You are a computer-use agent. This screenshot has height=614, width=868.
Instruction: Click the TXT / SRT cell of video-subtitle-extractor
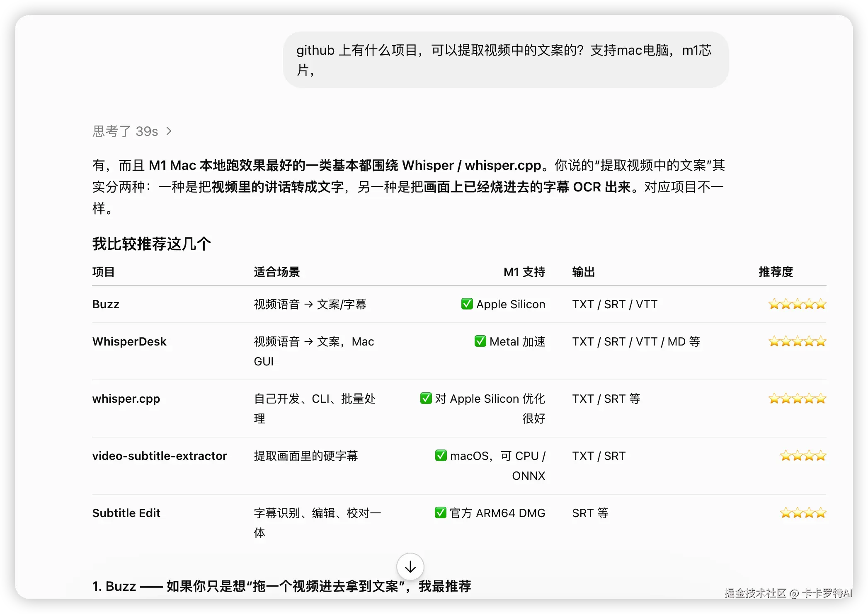599,456
